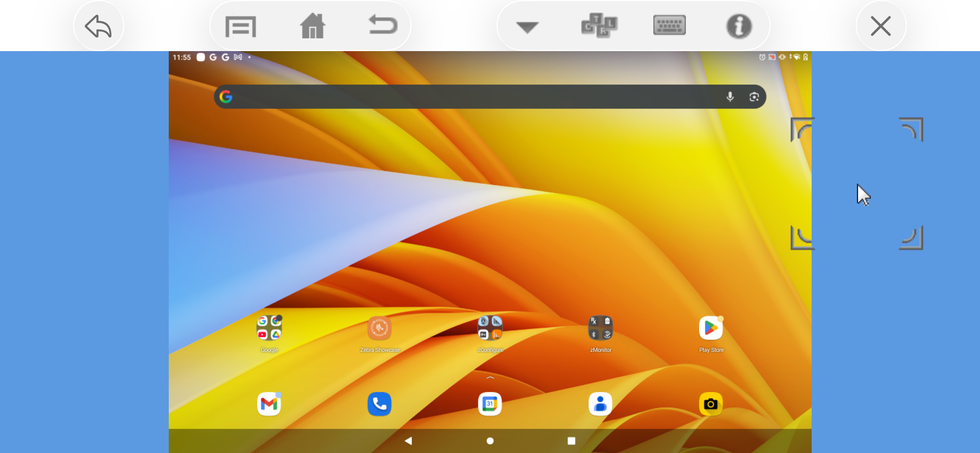Viewport: 980px width, 453px height.
Task: Click the top-right corner screen-fit bracket
Action: (911, 129)
